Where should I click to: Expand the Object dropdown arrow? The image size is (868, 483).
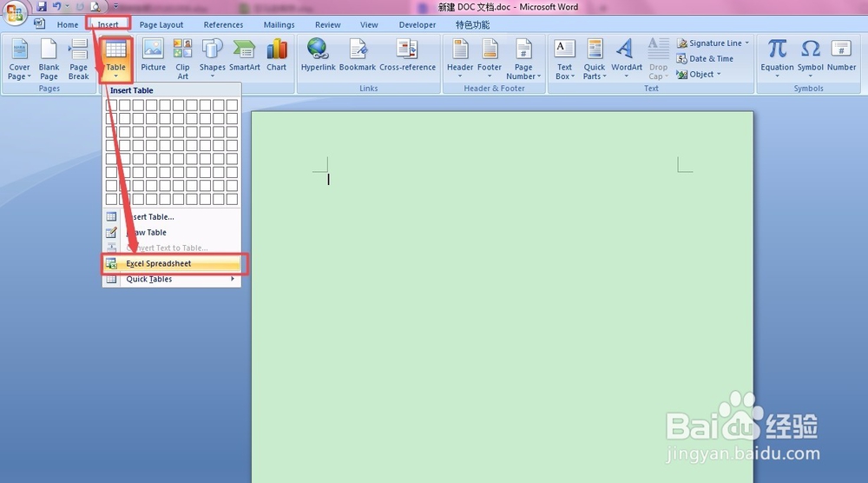click(719, 74)
